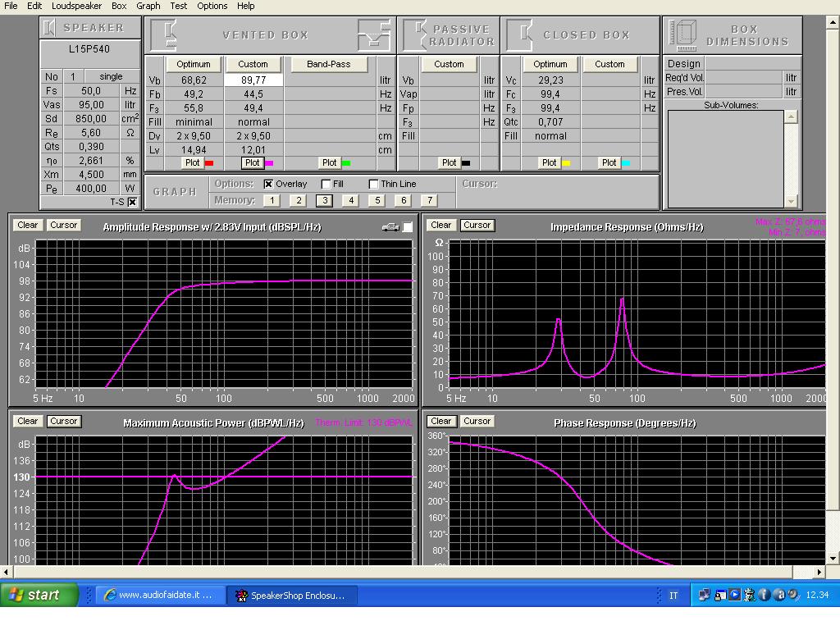The height and width of the screenshot is (630, 840).
Task: Click the Vented Box Custom button
Action: 253,64
